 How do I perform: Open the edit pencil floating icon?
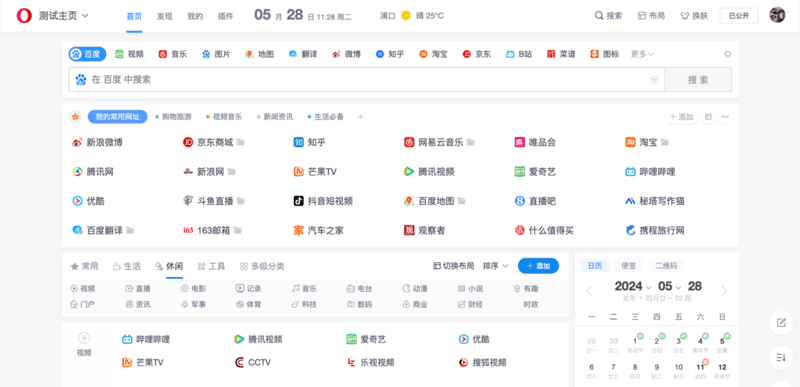pos(781,322)
